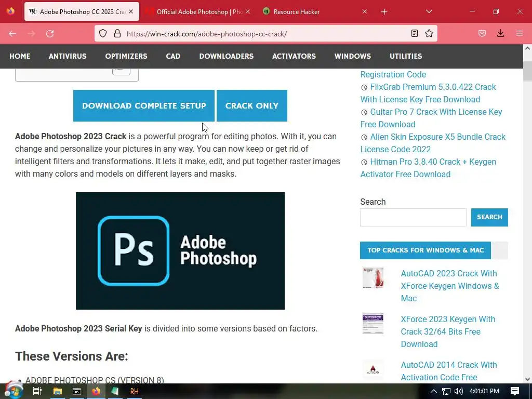Image resolution: width=532 pixels, height=399 pixels.
Task: Click the URL address bar
Action: (x=265, y=34)
